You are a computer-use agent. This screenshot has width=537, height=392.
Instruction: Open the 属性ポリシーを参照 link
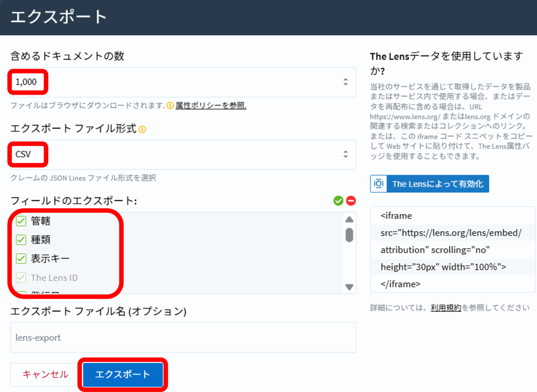[211, 106]
